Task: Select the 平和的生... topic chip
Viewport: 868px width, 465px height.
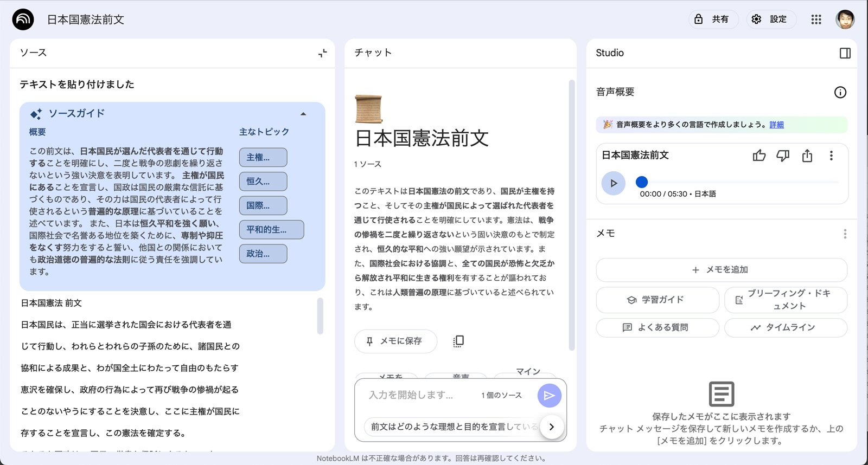Action: 271,230
